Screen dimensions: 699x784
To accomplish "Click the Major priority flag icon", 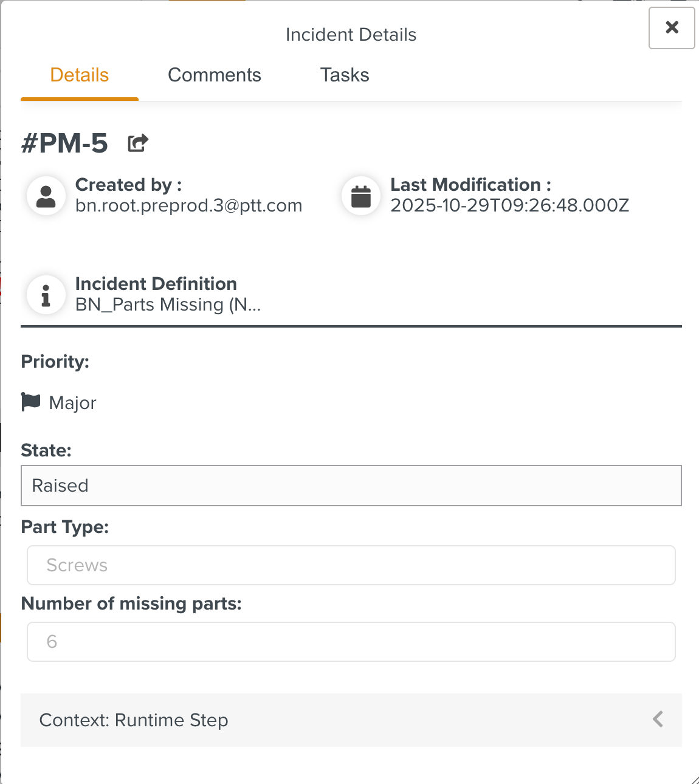I will (x=30, y=402).
